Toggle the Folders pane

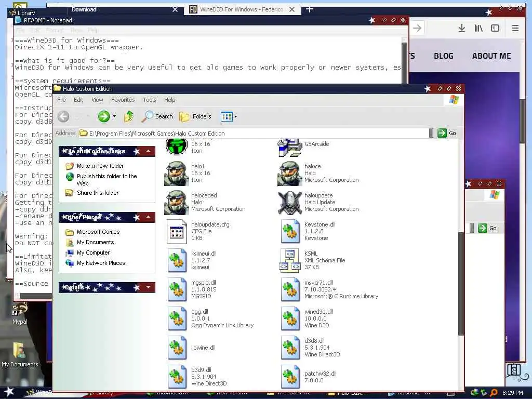(x=195, y=116)
